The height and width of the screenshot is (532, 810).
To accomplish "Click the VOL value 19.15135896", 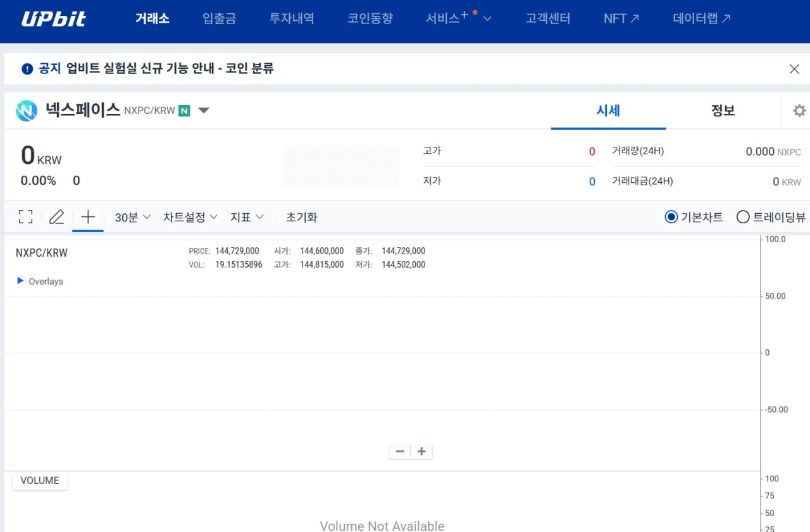I will point(239,264).
